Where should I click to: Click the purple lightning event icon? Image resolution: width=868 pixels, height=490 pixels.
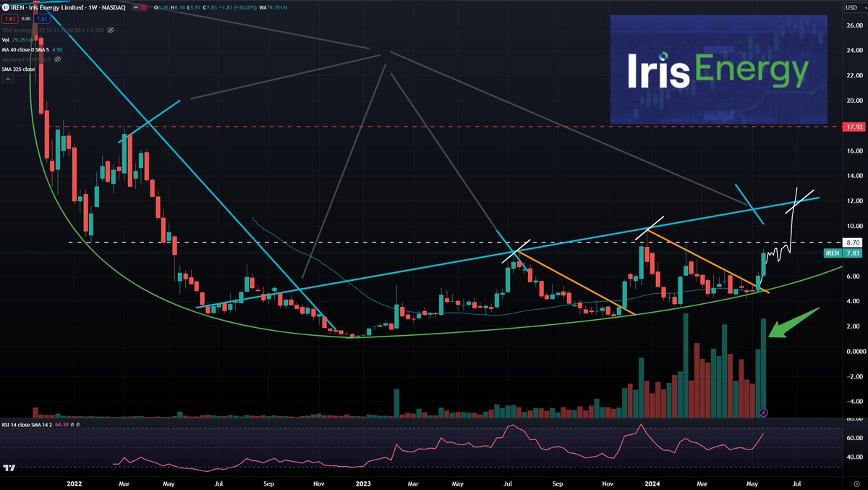(x=765, y=413)
